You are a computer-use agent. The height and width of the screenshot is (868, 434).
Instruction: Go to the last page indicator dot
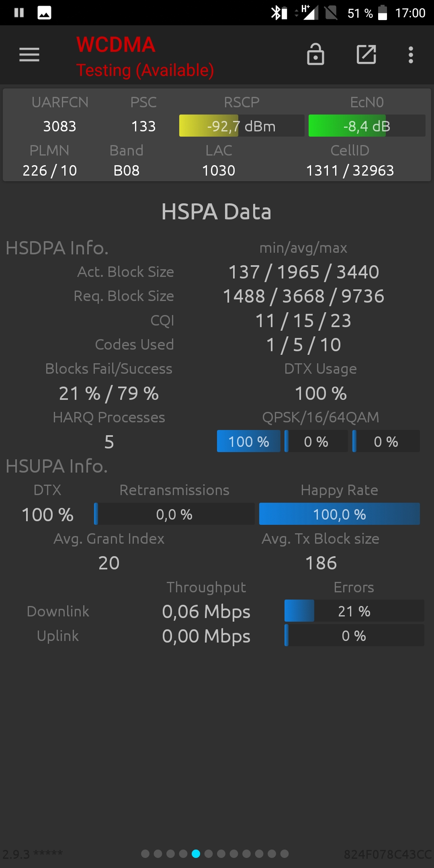285,854
